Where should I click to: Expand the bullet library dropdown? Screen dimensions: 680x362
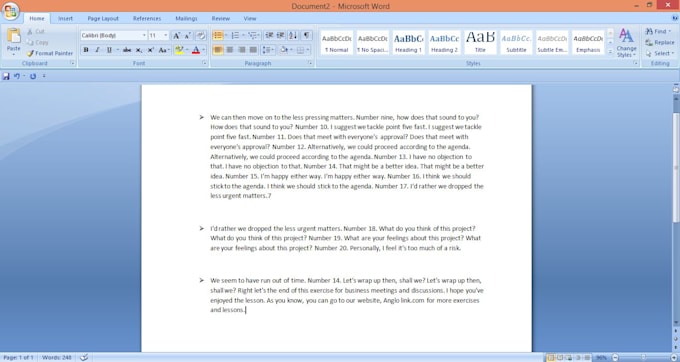coord(226,36)
